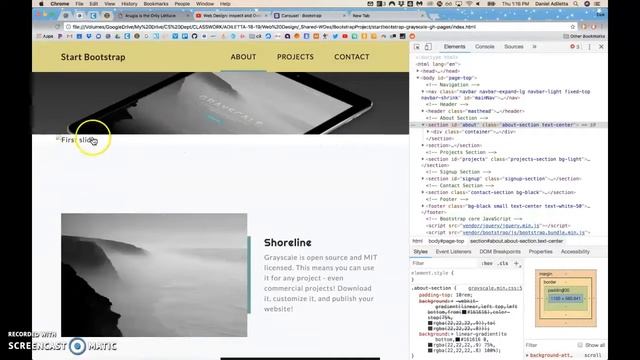Viewport: 640px width, 360px height.
Task: Switch to the Sources tab in DevTools
Action: pyautogui.click(x=513, y=47)
